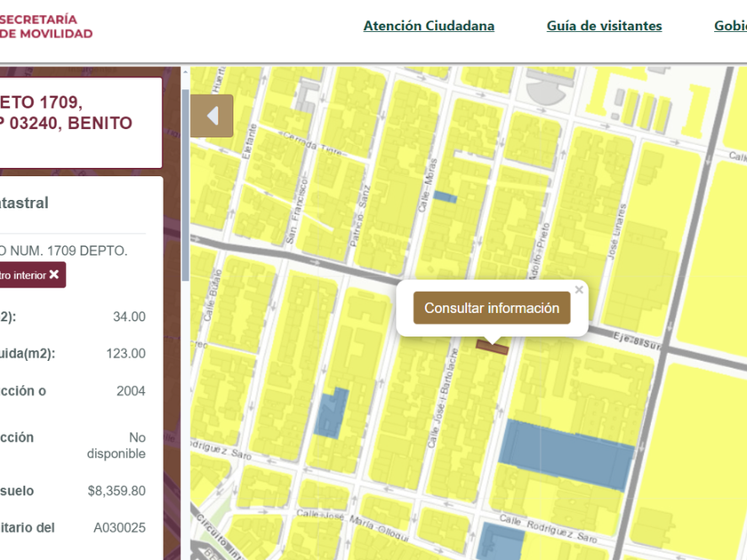Click the 'NUM. 1709 DEPTO.' text

pyautogui.click(x=68, y=251)
